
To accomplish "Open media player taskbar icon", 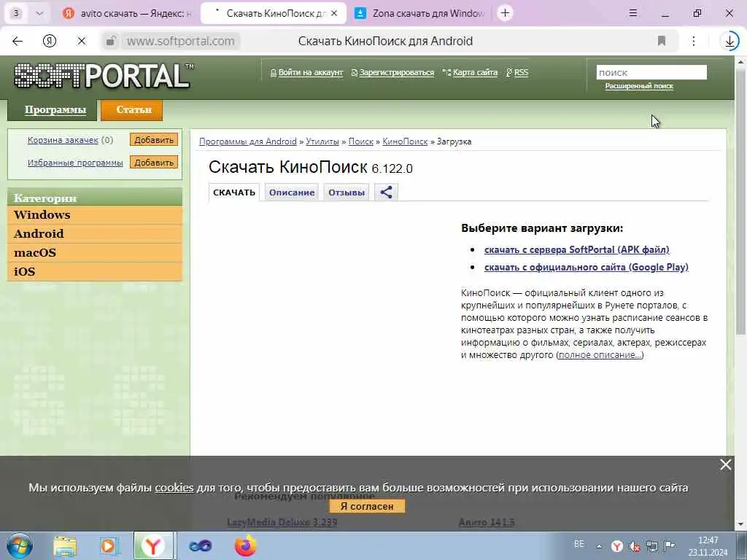I will [109, 545].
